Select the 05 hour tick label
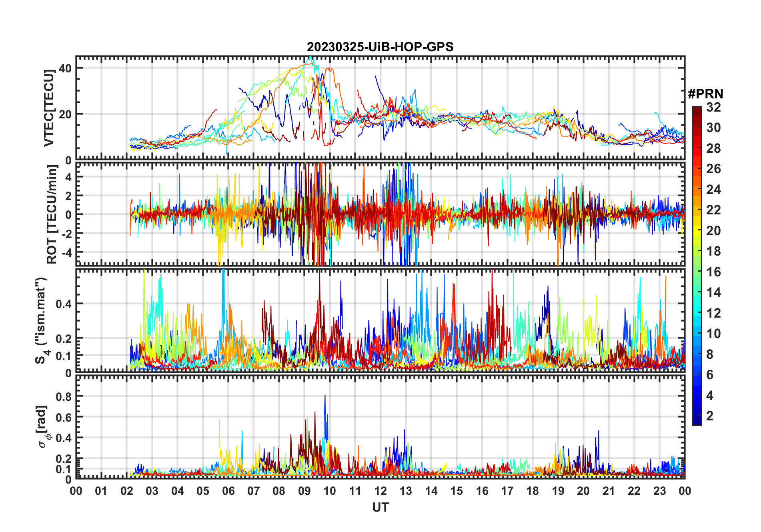Image resolution: width=761 pixels, height=532 pixels. 203,491
